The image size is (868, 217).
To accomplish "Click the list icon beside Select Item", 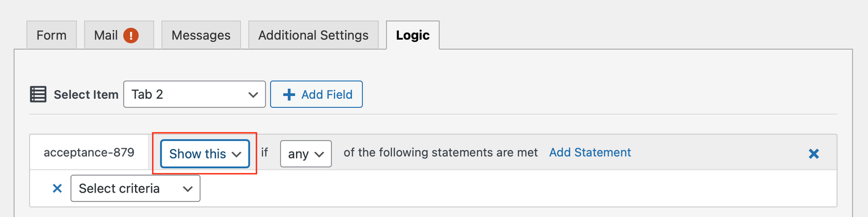I will click(38, 94).
